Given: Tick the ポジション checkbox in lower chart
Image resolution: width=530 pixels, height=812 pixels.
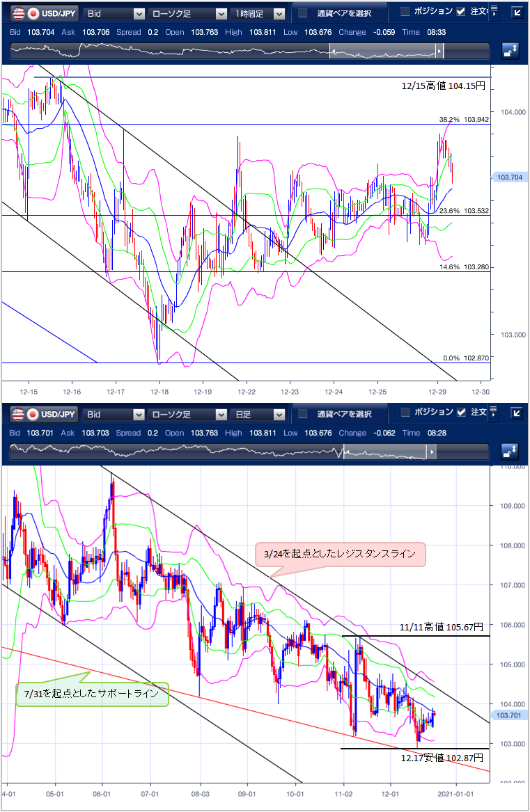Looking at the screenshot, I should [x=405, y=413].
